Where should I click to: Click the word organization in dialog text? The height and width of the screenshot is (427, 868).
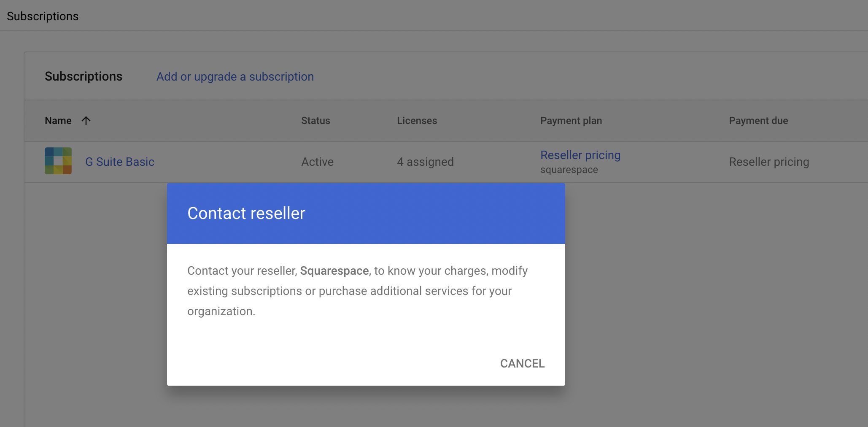[x=220, y=311]
